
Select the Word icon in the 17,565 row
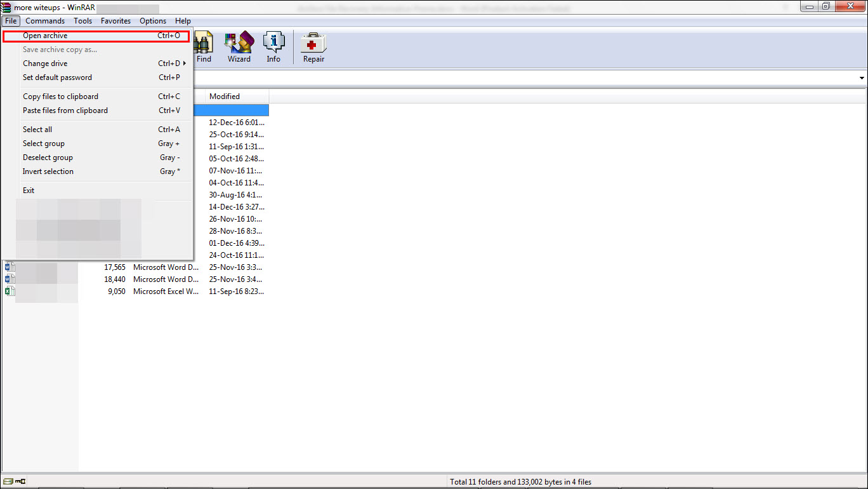(x=10, y=267)
